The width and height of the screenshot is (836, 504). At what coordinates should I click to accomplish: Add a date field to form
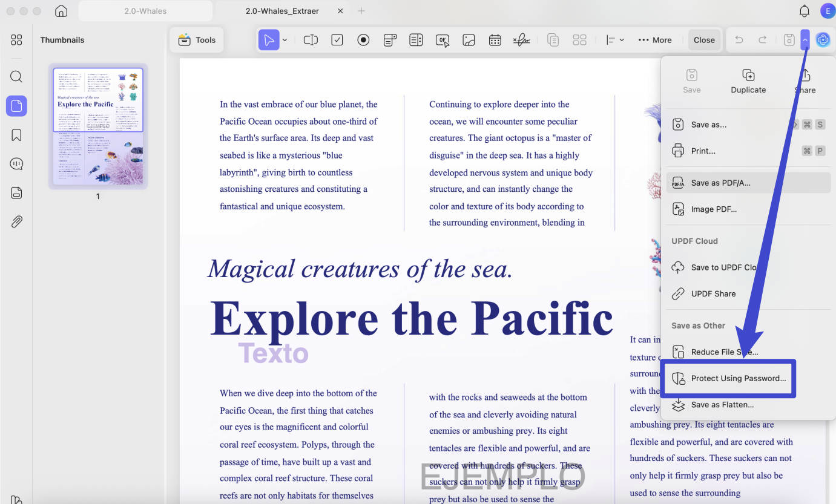tap(495, 40)
